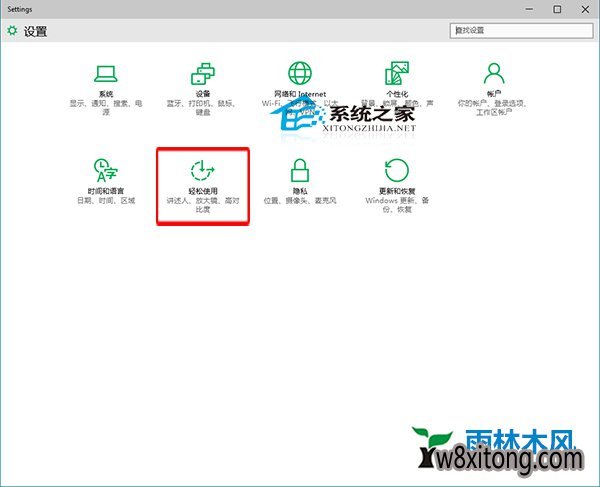Click the 网络和 Internet globe icon

[x=299, y=74]
